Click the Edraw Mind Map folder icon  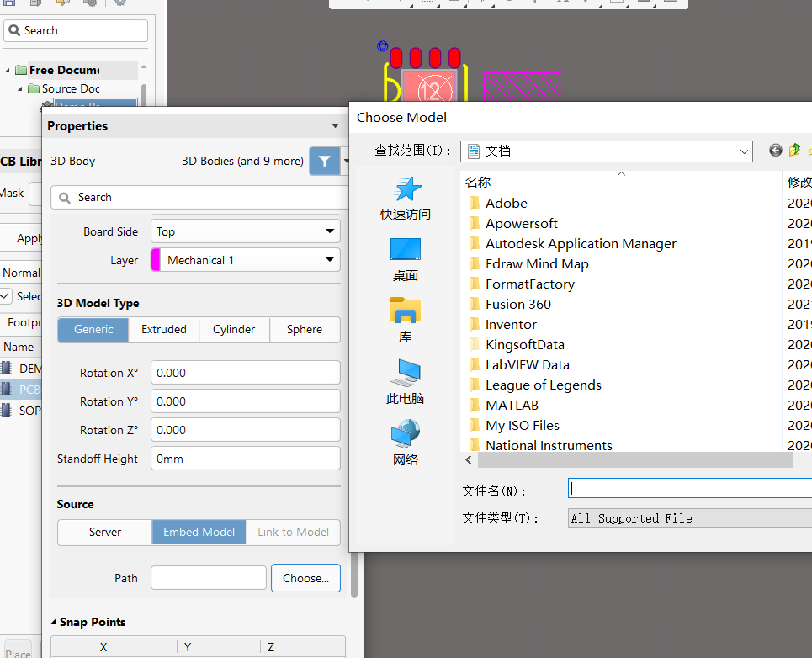coord(475,263)
